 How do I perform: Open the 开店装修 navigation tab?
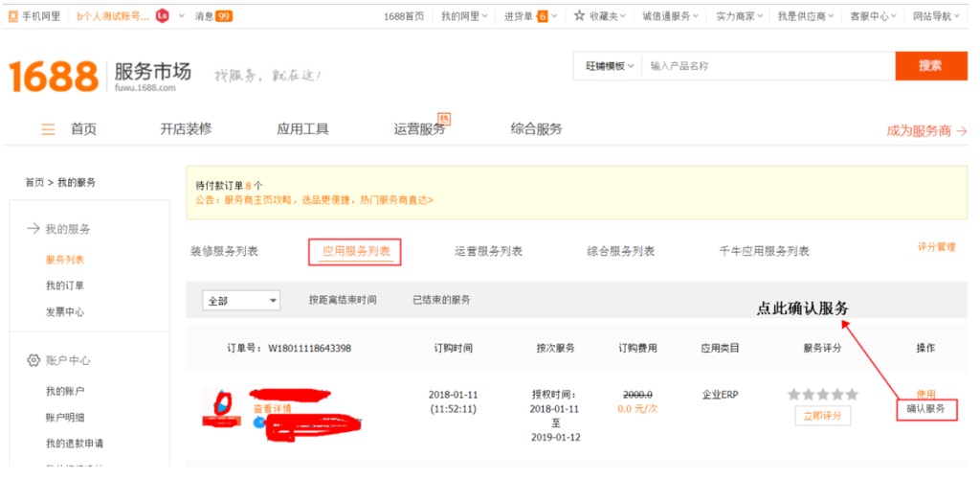[186, 128]
